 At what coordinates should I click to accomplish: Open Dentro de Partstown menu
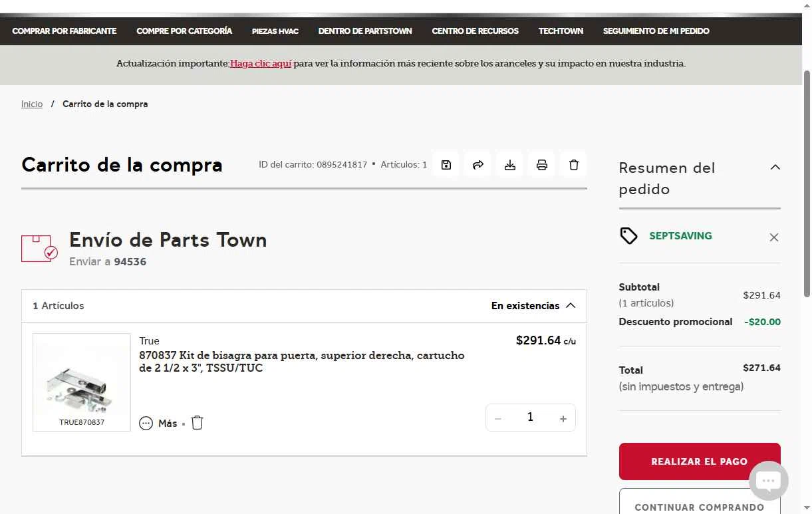click(365, 31)
